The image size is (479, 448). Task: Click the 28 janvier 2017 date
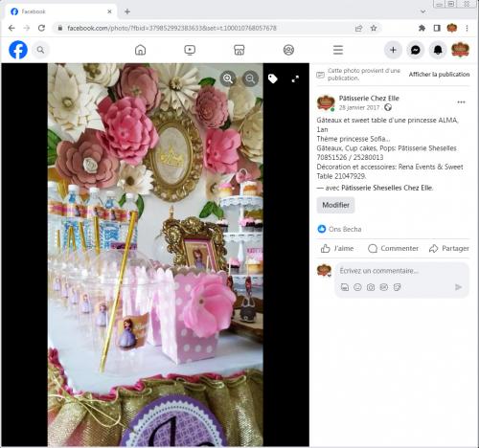(359, 108)
